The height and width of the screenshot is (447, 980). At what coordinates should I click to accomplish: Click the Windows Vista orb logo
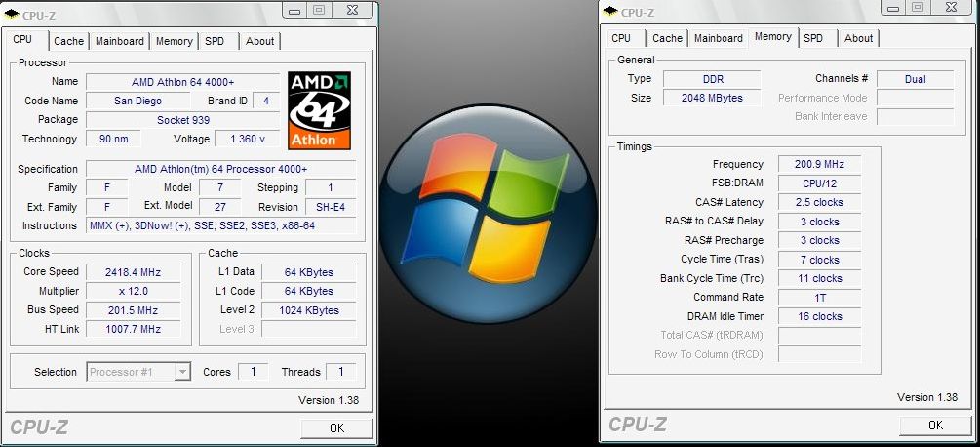coord(488,213)
